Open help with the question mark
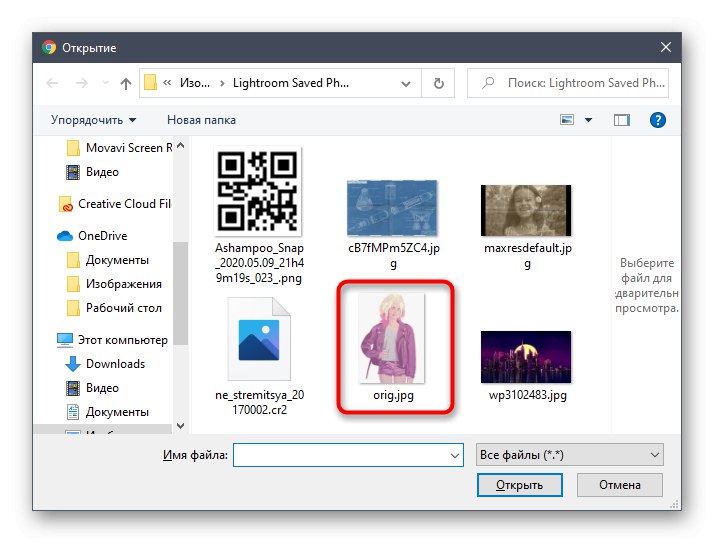 point(658,120)
